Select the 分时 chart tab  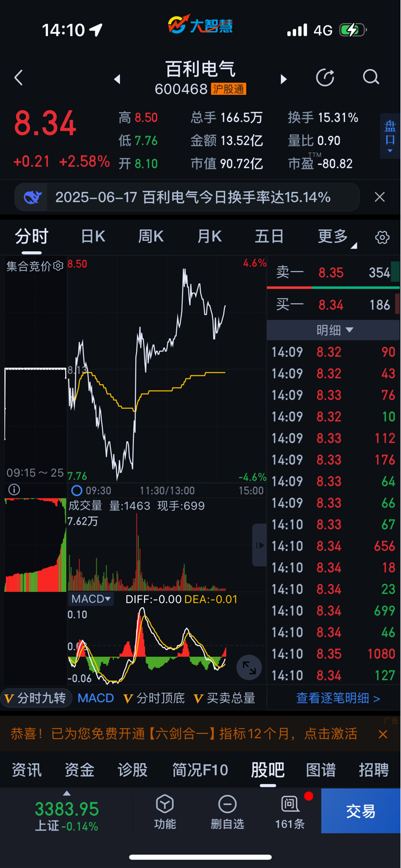[x=31, y=237]
